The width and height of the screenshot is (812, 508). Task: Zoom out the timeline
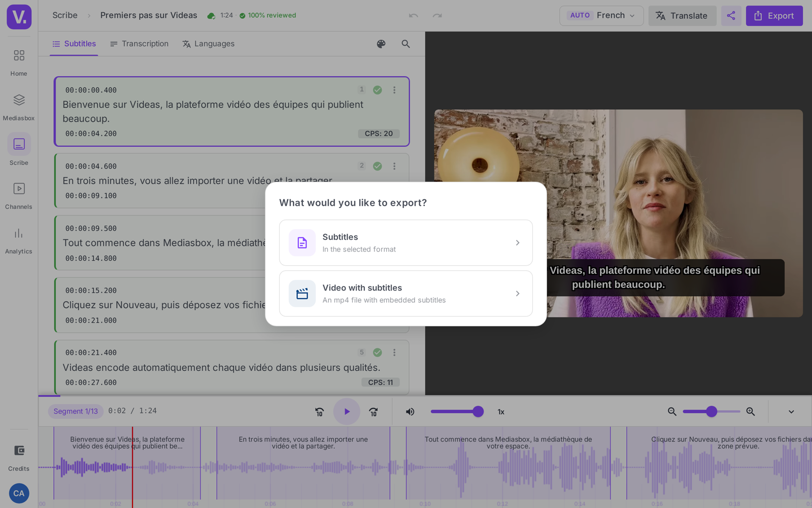tap(672, 412)
